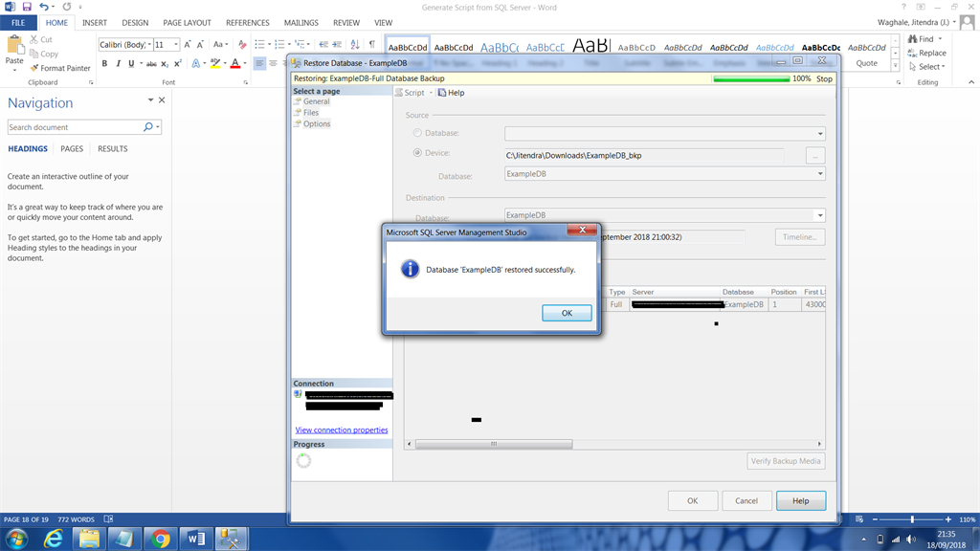Open Google Chrome from taskbar
This screenshot has width=980, height=551.
pyautogui.click(x=160, y=539)
